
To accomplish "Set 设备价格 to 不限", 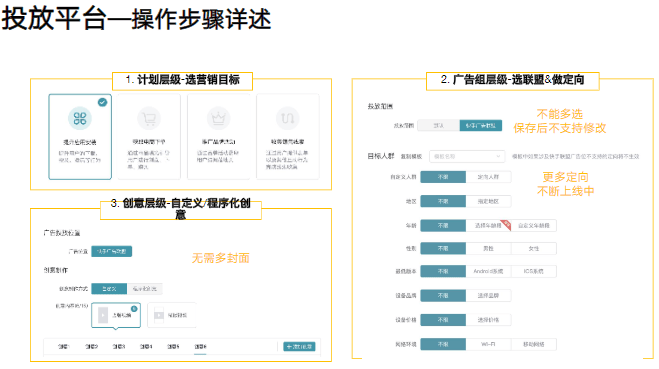I will click(x=443, y=320).
